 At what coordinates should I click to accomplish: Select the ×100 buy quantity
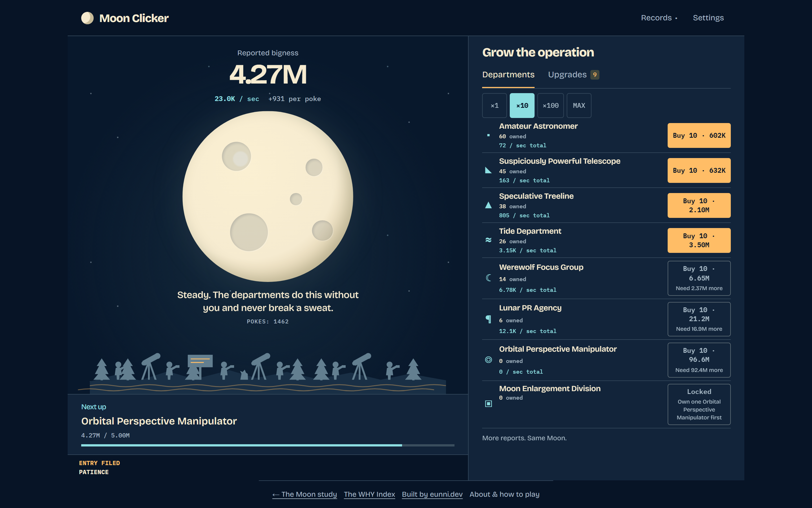550,106
